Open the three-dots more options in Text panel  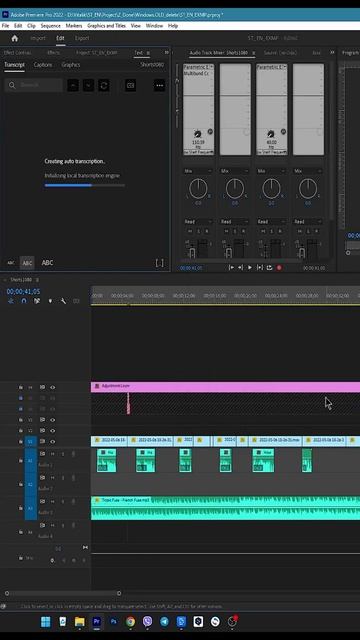pos(160,85)
